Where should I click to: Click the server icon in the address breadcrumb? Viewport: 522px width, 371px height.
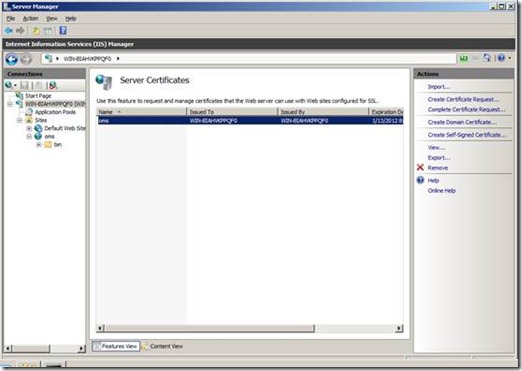click(49, 58)
